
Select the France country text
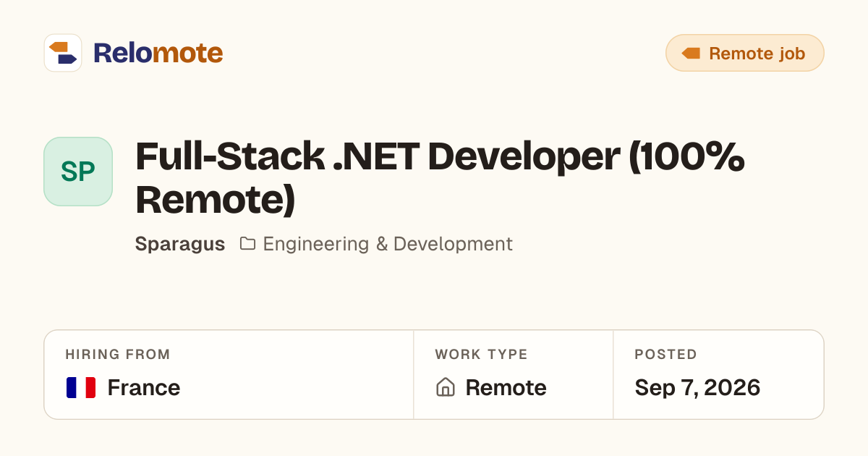point(144,388)
